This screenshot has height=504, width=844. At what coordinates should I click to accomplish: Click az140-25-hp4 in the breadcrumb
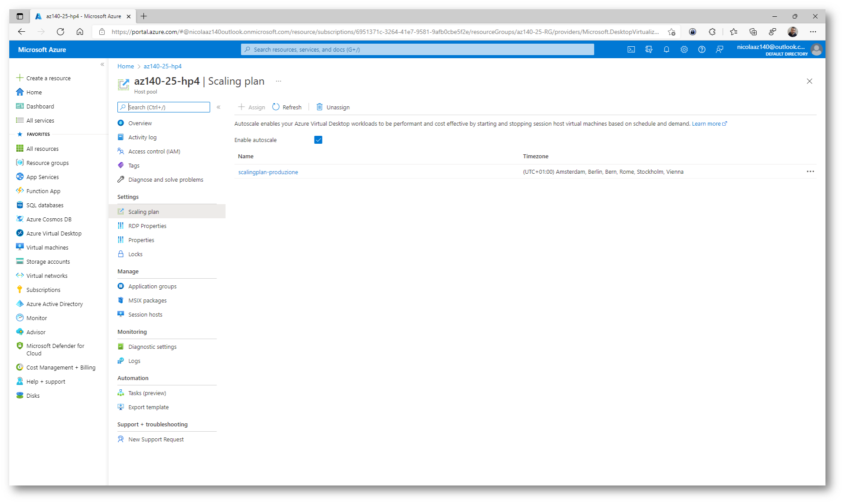(x=162, y=66)
